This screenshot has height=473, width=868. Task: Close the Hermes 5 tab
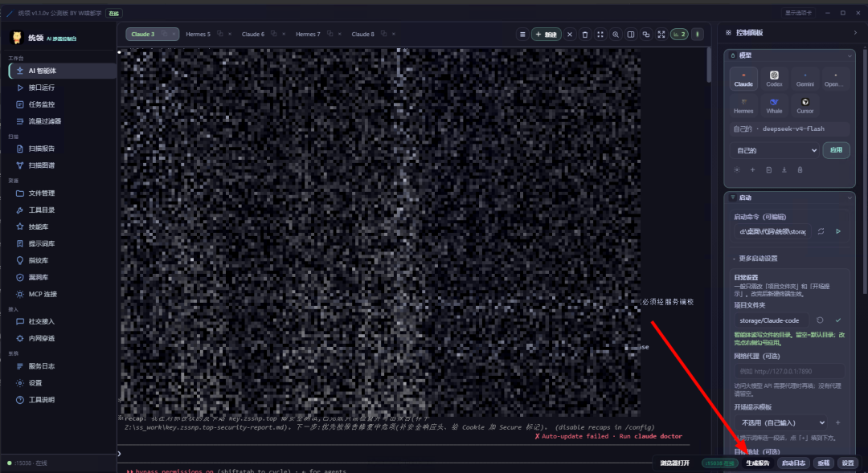pyautogui.click(x=230, y=35)
